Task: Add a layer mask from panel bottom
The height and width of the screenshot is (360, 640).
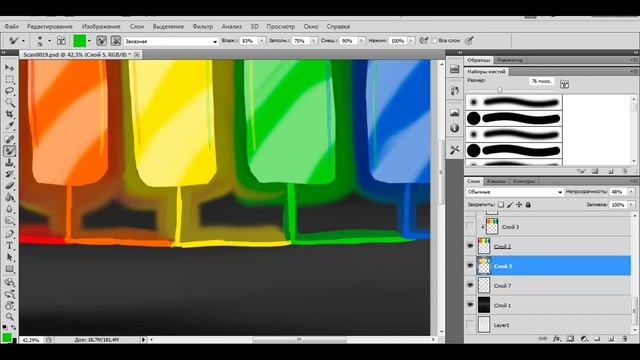Action: [571, 339]
